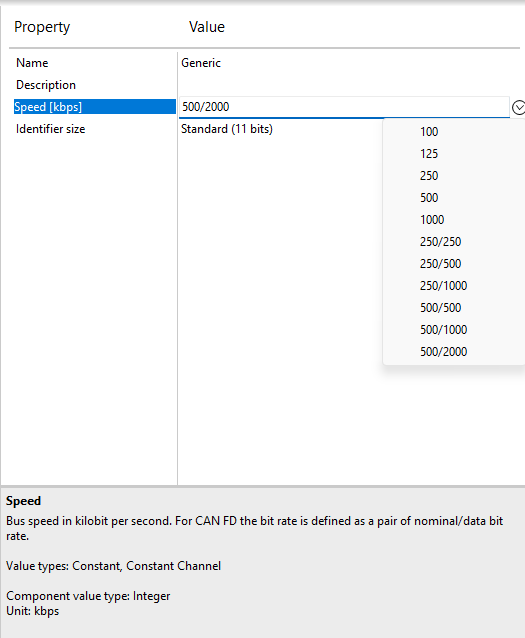Screen dimensions: 525x638
Task: Click the highlighted Speed [kbps] row
Action: 95,107
